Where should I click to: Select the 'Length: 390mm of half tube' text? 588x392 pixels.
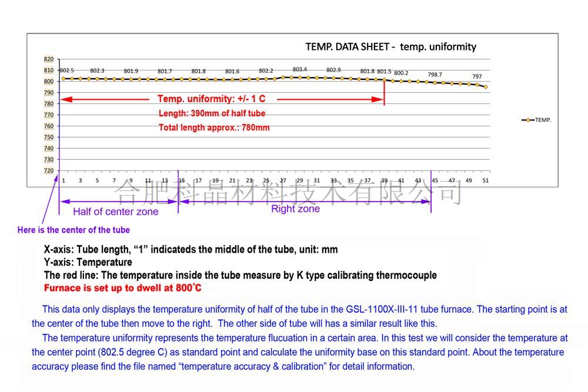tap(212, 113)
